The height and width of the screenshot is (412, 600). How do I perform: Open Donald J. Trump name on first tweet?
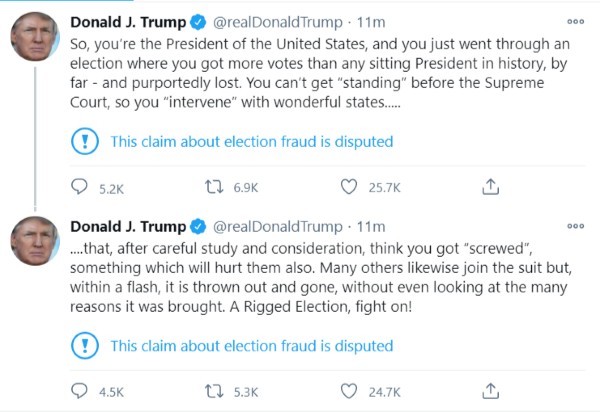(x=128, y=21)
